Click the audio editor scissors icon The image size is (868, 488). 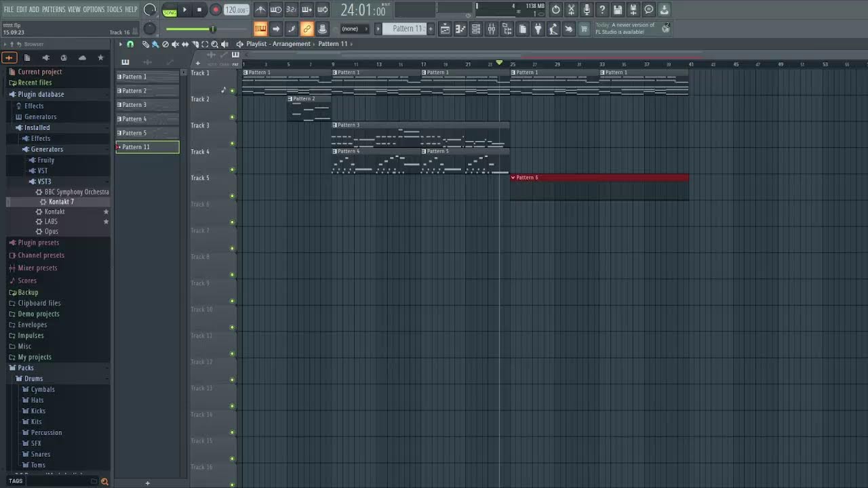[572, 9]
